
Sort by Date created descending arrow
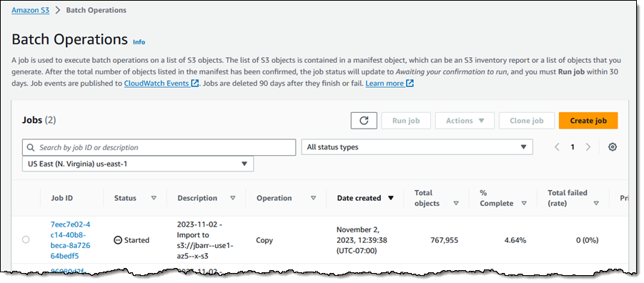coord(391,198)
